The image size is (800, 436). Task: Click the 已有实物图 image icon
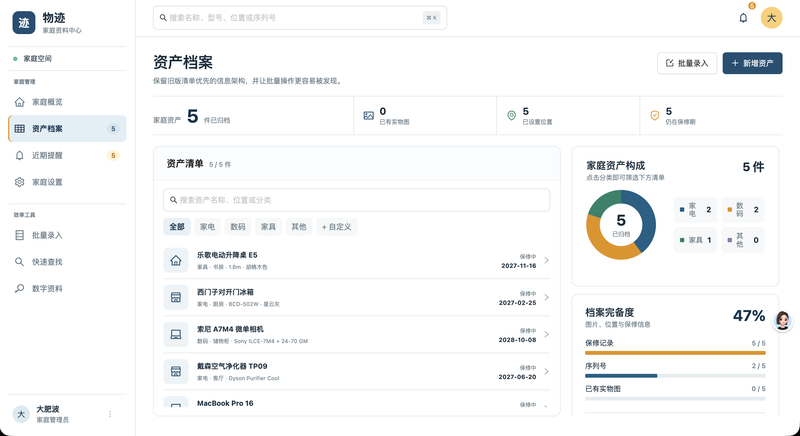(368, 116)
